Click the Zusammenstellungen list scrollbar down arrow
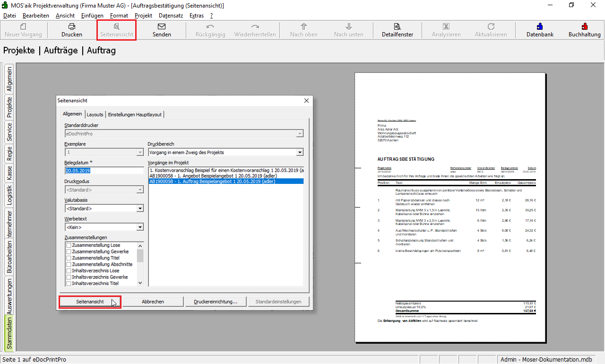The image size is (605, 364). pyautogui.click(x=140, y=283)
